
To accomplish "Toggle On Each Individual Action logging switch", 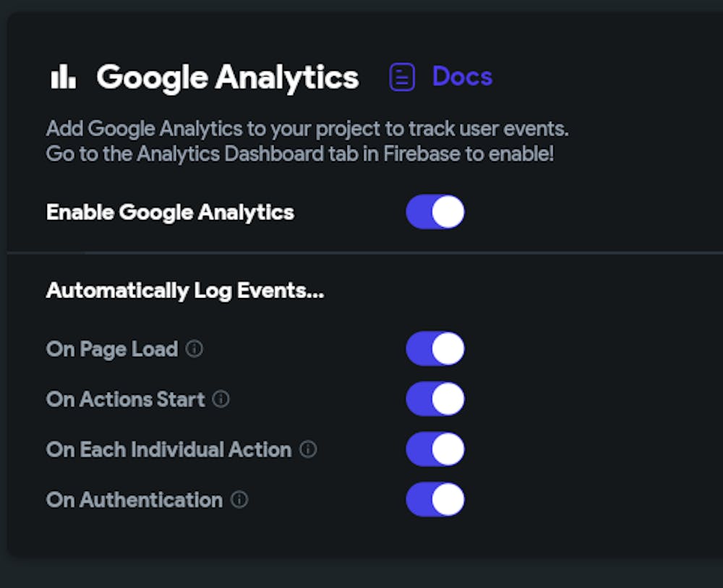I will coord(435,450).
